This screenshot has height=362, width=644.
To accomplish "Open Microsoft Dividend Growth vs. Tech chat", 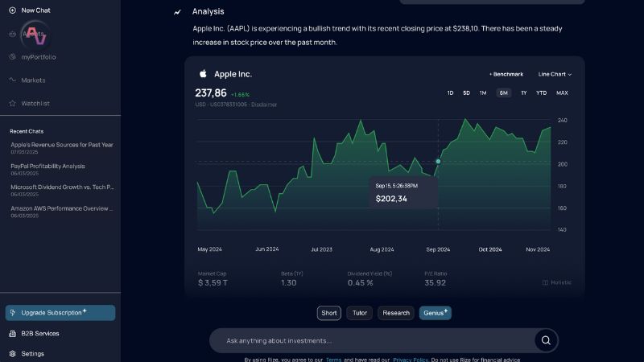I will (x=62, y=191).
